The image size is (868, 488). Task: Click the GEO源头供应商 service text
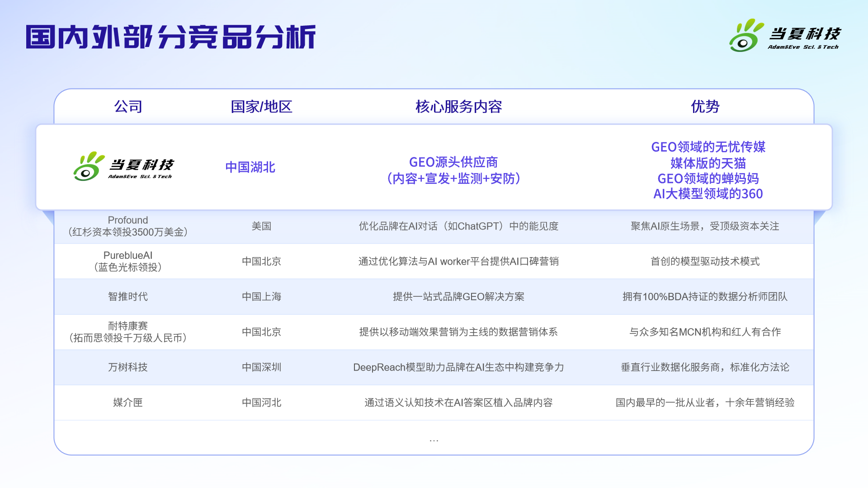coord(453,162)
